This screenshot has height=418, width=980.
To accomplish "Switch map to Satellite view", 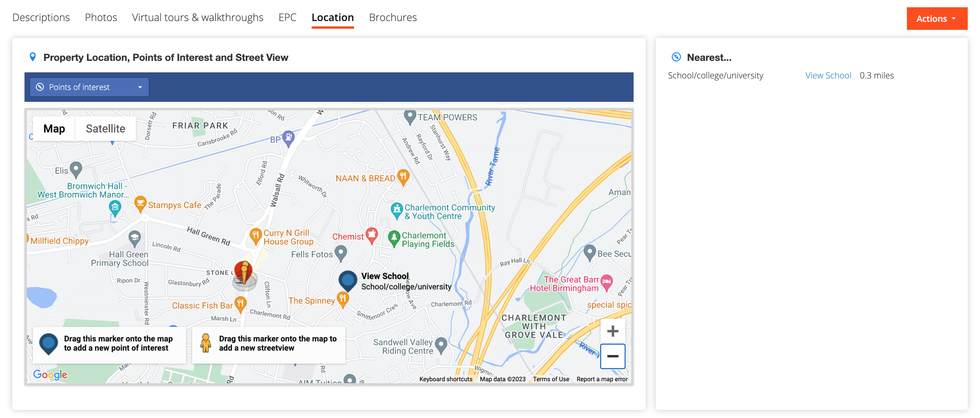I will (x=105, y=129).
